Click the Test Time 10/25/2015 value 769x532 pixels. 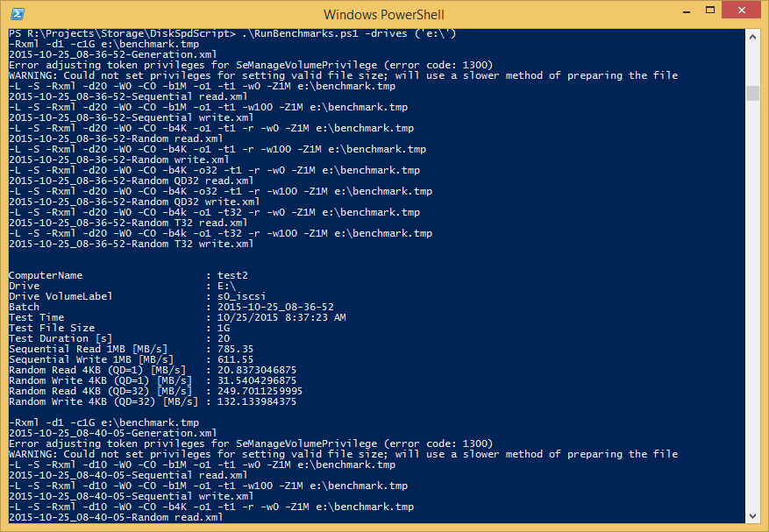point(281,317)
